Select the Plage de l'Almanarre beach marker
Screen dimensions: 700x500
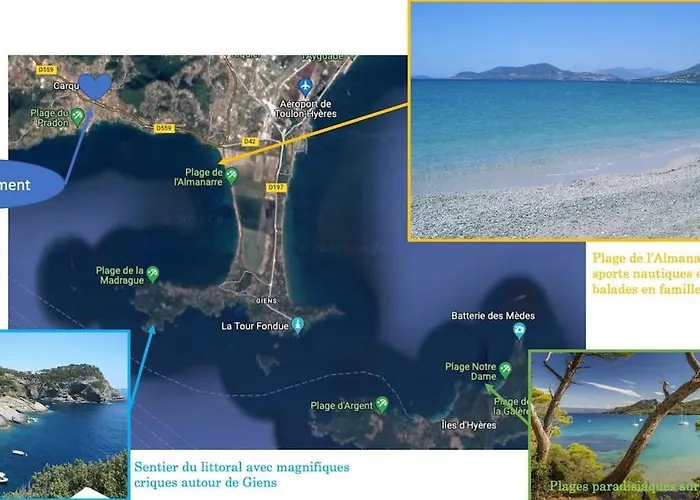pos(231,176)
